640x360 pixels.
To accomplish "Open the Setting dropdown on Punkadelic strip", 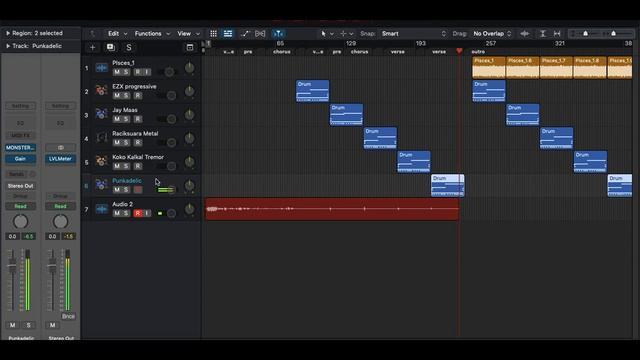I will click(x=20, y=106).
